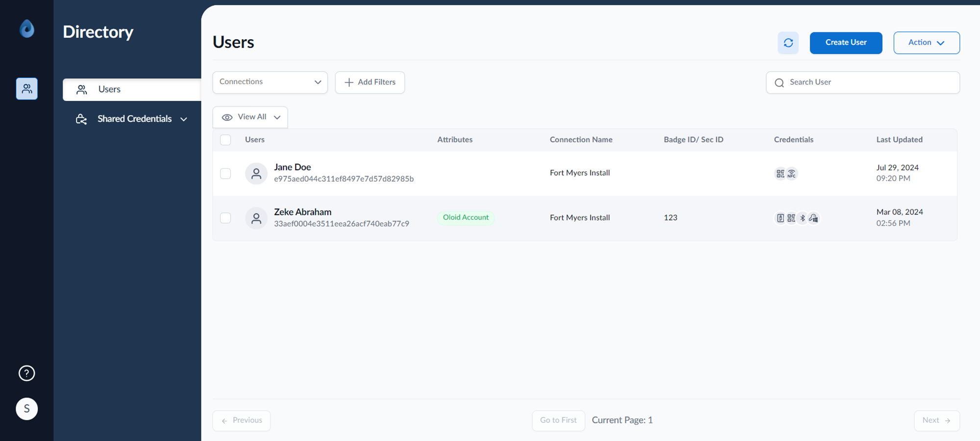This screenshot has width=980, height=441.
Task: Click the Connection Name column header
Action: pos(581,140)
